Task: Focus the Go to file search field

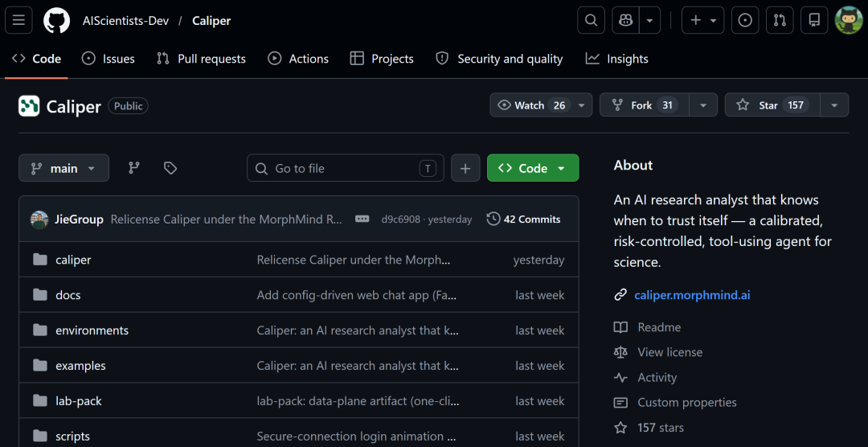Action: 346,168
